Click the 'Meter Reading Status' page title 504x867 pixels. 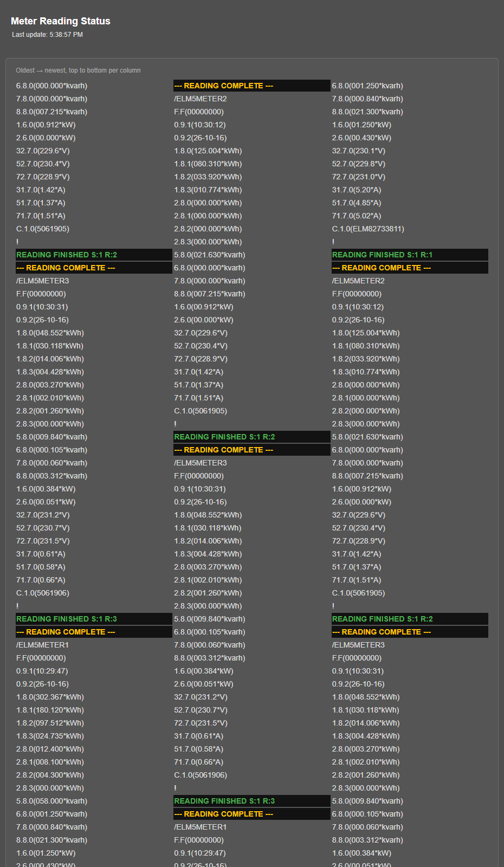click(x=61, y=21)
